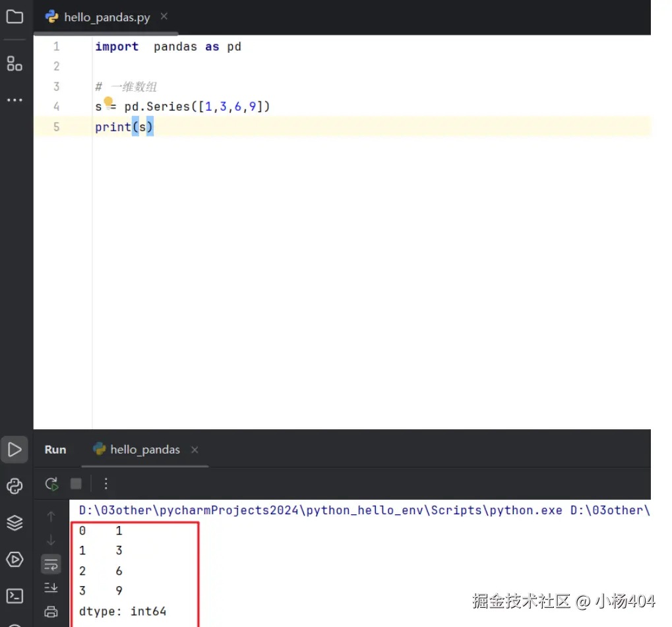This screenshot has width=672, height=627.
Task: Click line number 4 in the gutter
Action: point(57,107)
